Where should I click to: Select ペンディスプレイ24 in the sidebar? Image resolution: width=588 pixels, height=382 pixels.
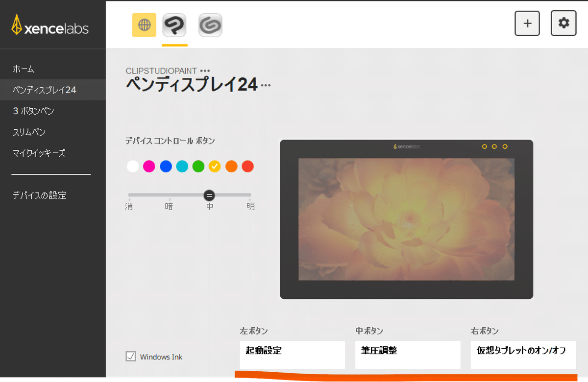(x=53, y=90)
